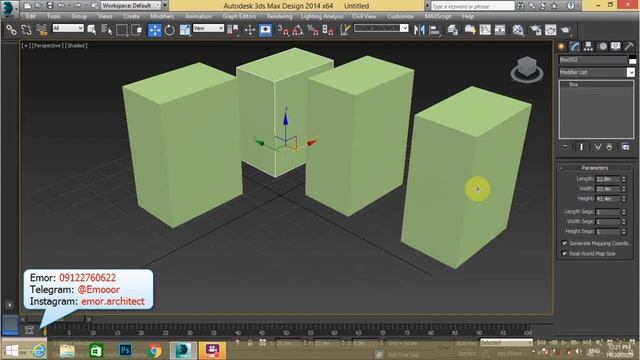Open the Render Setup icon

point(536,30)
